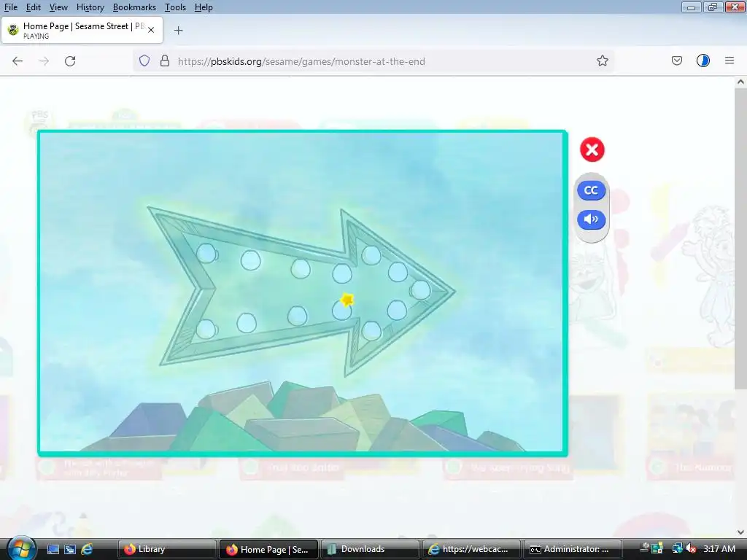Switch to Library taskbar window

pyautogui.click(x=166, y=549)
